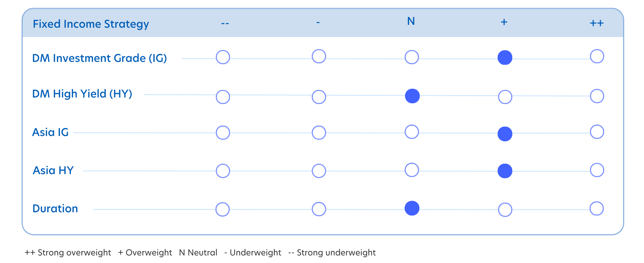This screenshot has width=644, height=263.
Task: Select overweight for Duration
Action: click(505, 210)
